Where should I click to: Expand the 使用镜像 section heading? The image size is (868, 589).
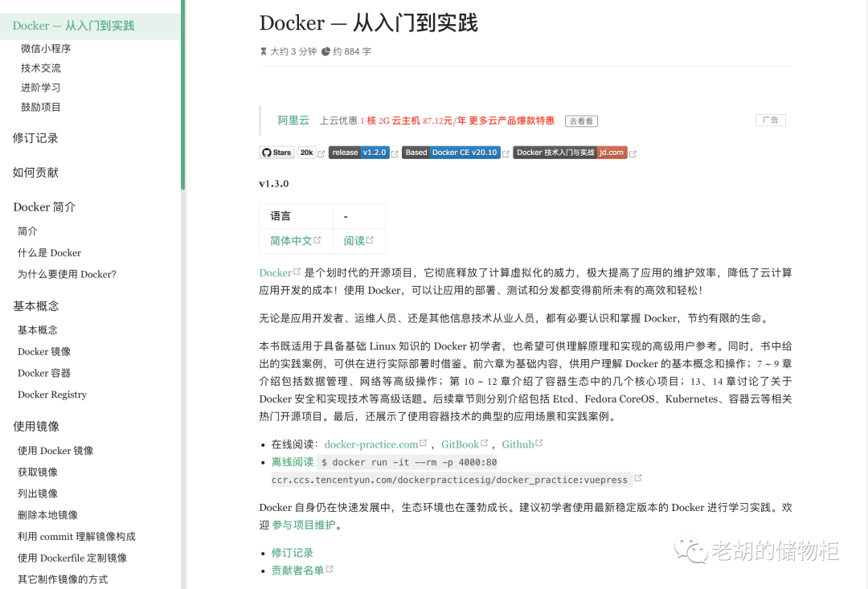click(36, 426)
